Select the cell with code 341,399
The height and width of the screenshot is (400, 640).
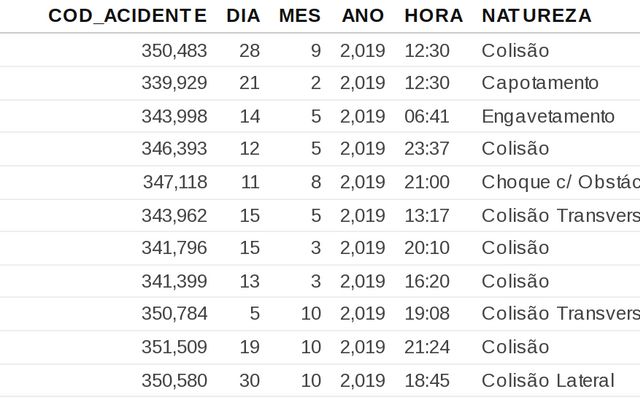tap(174, 281)
